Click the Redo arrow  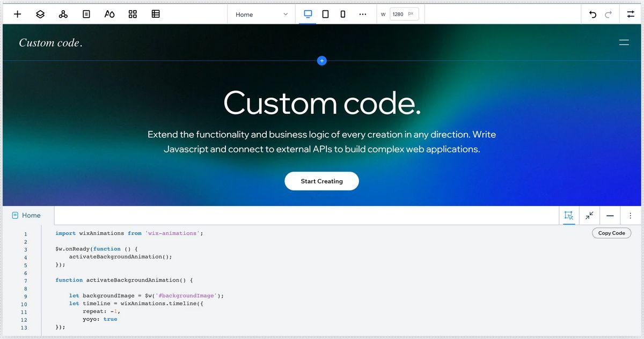click(x=608, y=14)
